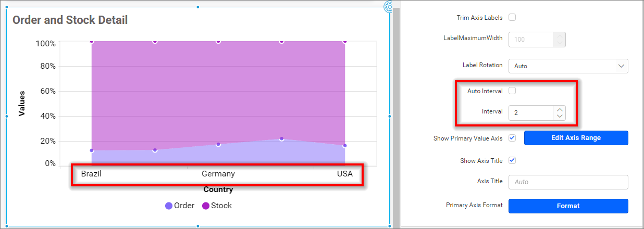
Task: Click the Order legend circle icon
Action: click(x=169, y=206)
